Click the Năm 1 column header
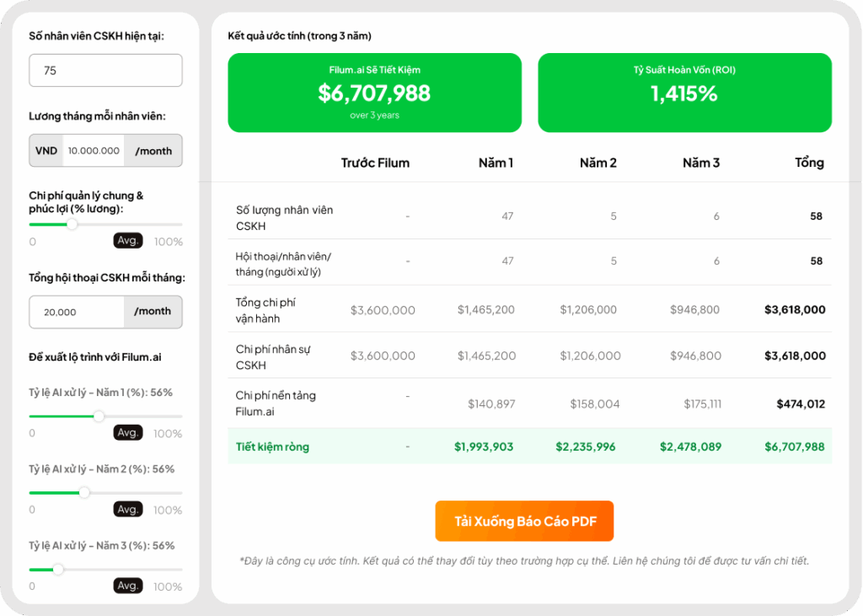The height and width of the screenshot is (616, 863). 496,163
